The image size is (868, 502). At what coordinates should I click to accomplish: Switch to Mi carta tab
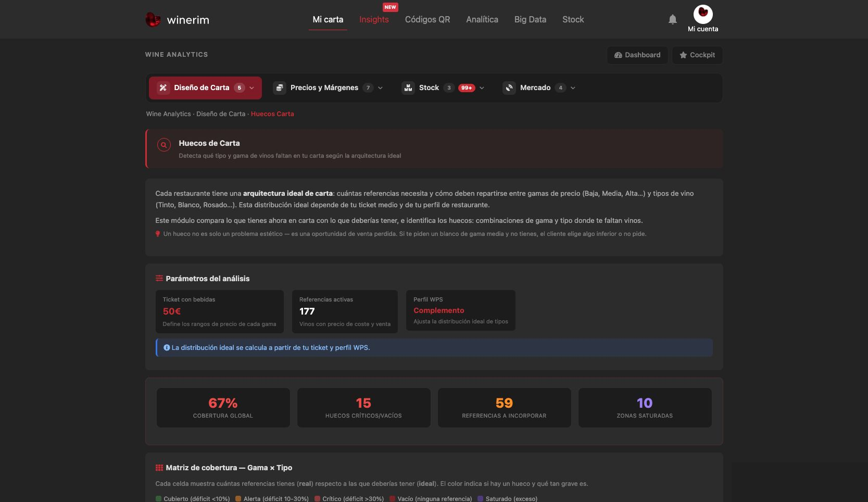coord(328,20)
